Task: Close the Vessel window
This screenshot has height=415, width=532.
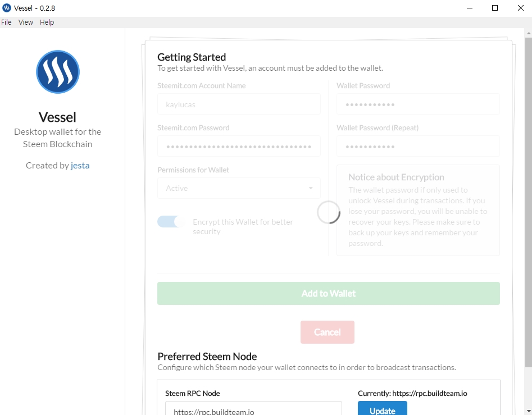Action: (x=520, y=8)
